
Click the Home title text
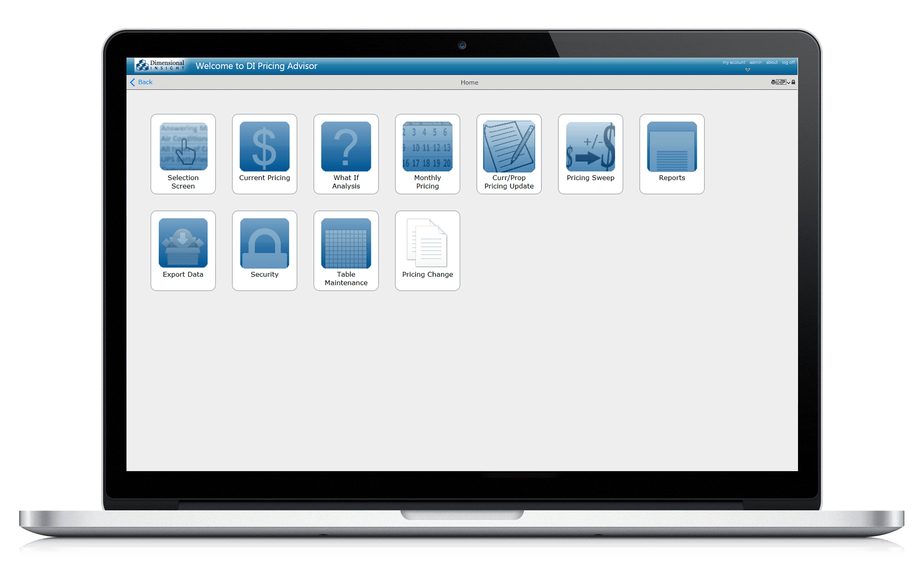[469, 83]
